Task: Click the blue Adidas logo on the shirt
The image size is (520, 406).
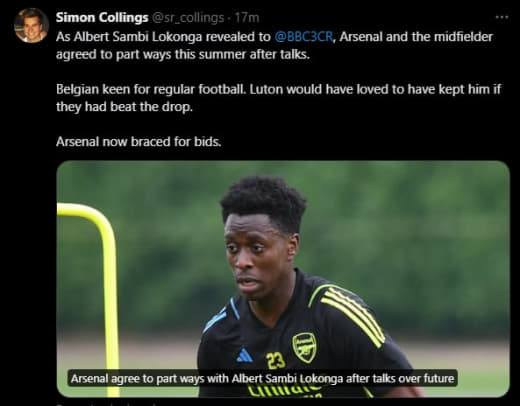Action: (x=244, y=356)
